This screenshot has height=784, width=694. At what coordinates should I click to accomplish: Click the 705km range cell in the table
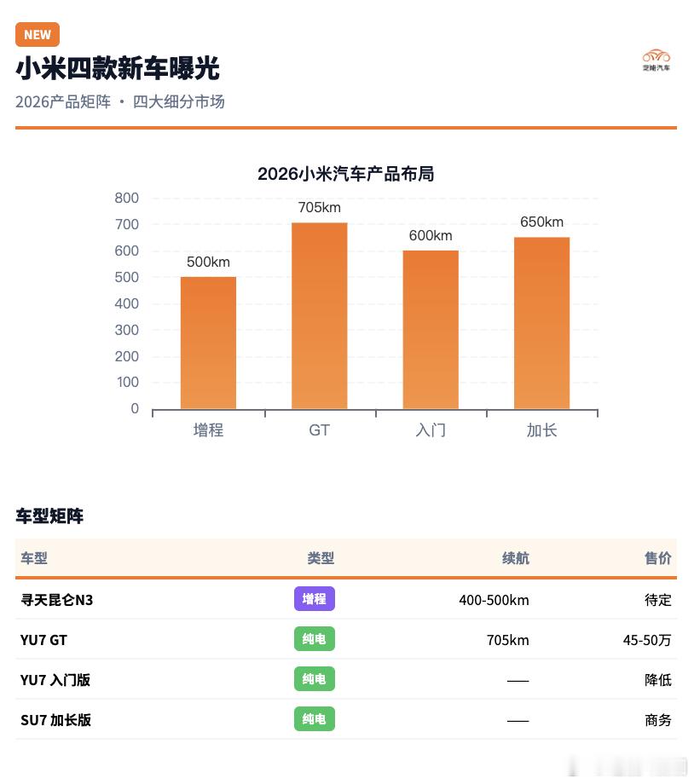click(x=508, y=640)
